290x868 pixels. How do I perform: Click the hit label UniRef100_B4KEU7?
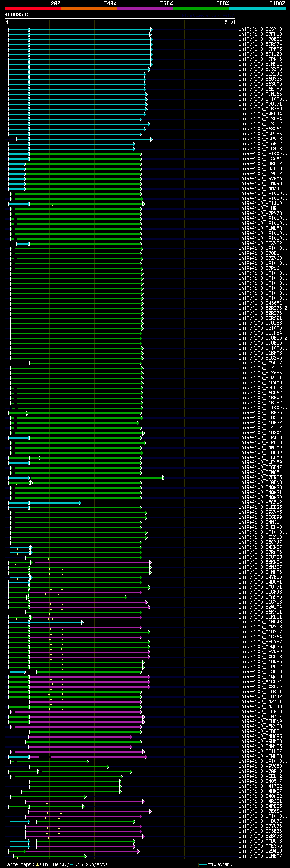pyautogui.click(x=260, y=164)
